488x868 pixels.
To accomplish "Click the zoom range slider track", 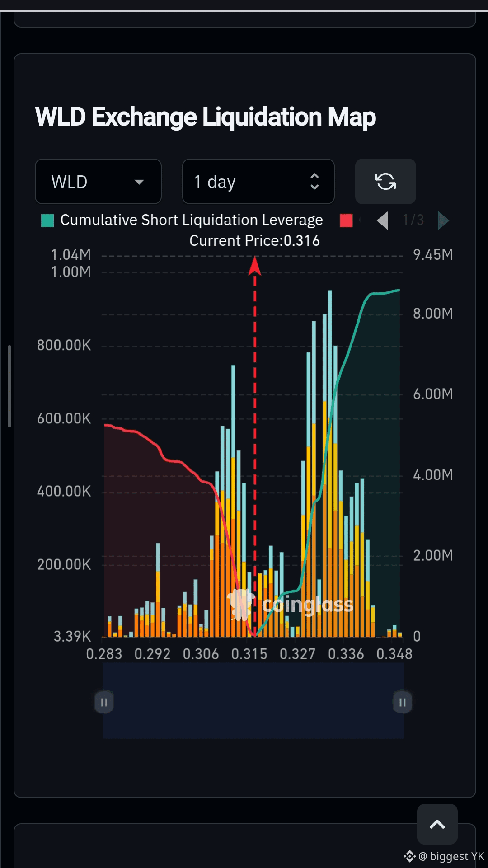I will coord(253,701).
